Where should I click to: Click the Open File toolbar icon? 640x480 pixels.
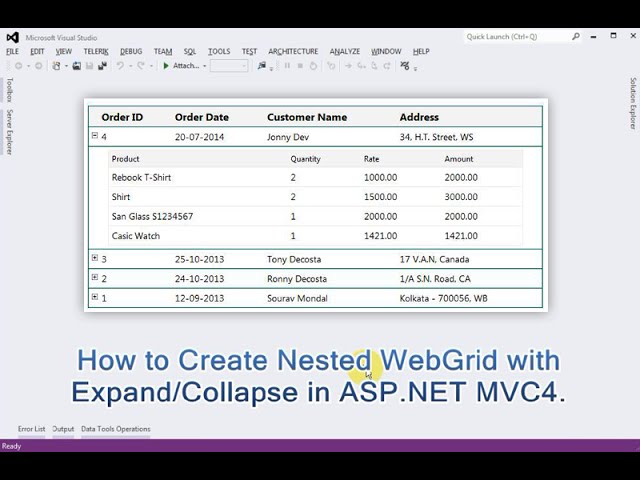[x=76, y=66]
